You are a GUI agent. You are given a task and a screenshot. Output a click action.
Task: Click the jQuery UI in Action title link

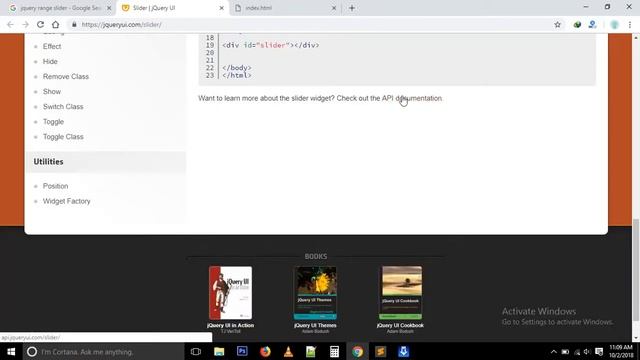231,325
